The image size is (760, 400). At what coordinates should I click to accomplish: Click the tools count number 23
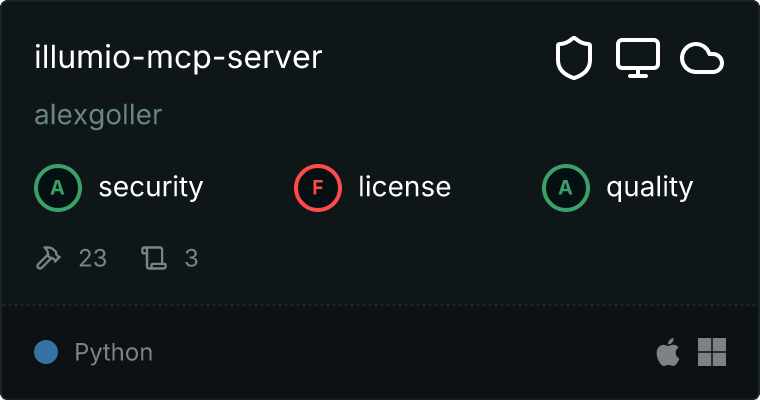coord(92,258)
